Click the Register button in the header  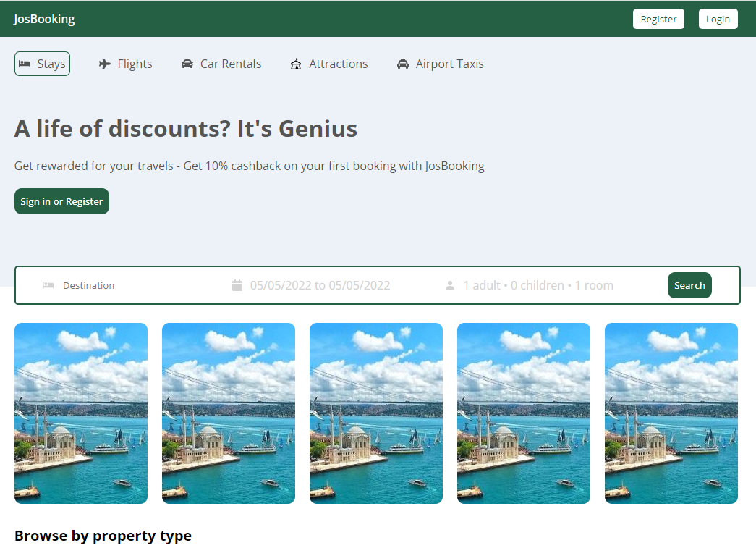tap(658, 19)
